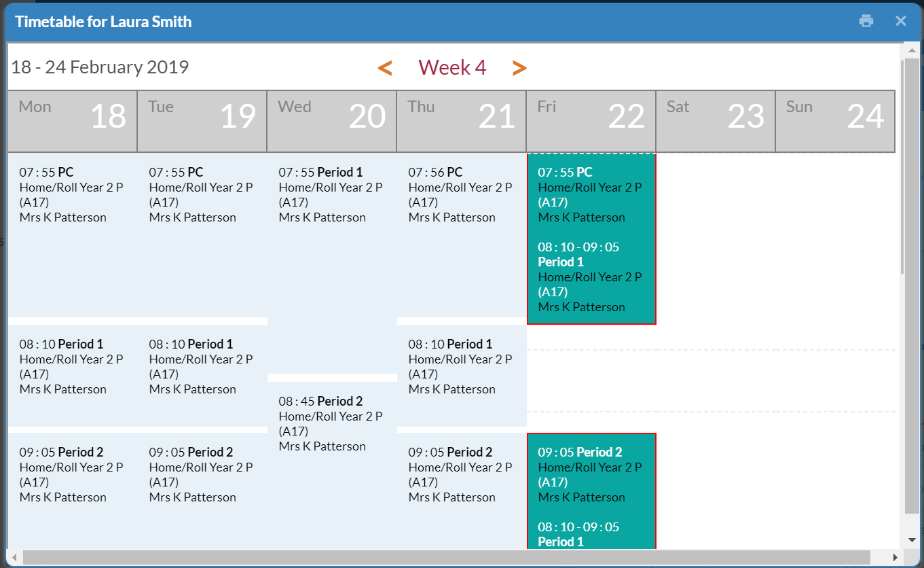Click the print icon in the title bar
This screenshot has height=568, width=924.
(866, 21)
